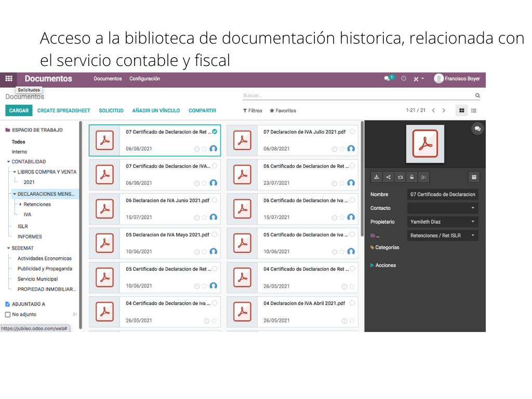532x399 pixels.
Task: Open the chatter speech bubble icon
Action: tap(477, 129)
